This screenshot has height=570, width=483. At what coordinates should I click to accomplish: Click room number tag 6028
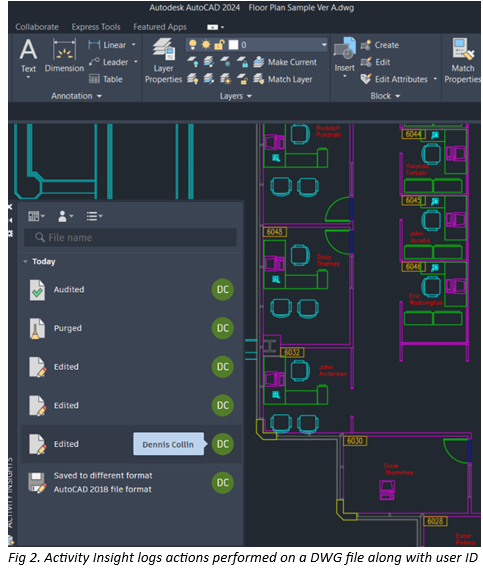(x=435, y=521)
